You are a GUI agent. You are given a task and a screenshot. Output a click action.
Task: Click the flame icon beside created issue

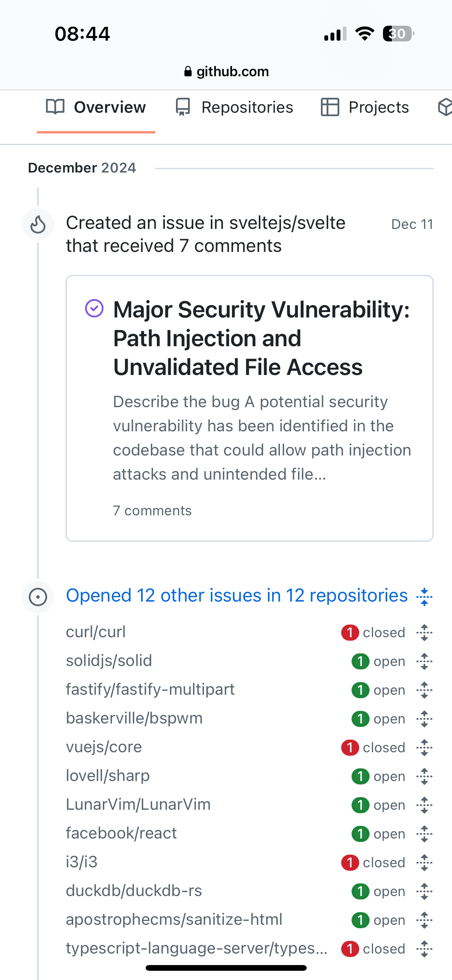tap(38, 224)
